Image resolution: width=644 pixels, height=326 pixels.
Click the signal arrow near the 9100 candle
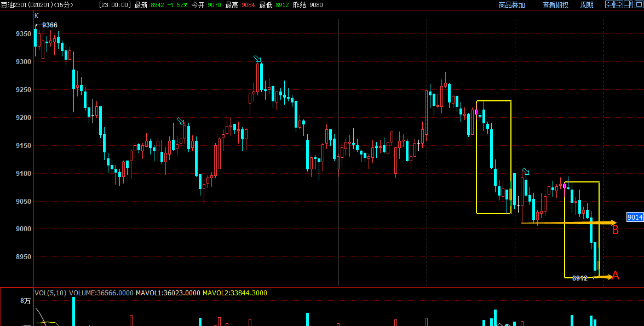tap(525, 171)
